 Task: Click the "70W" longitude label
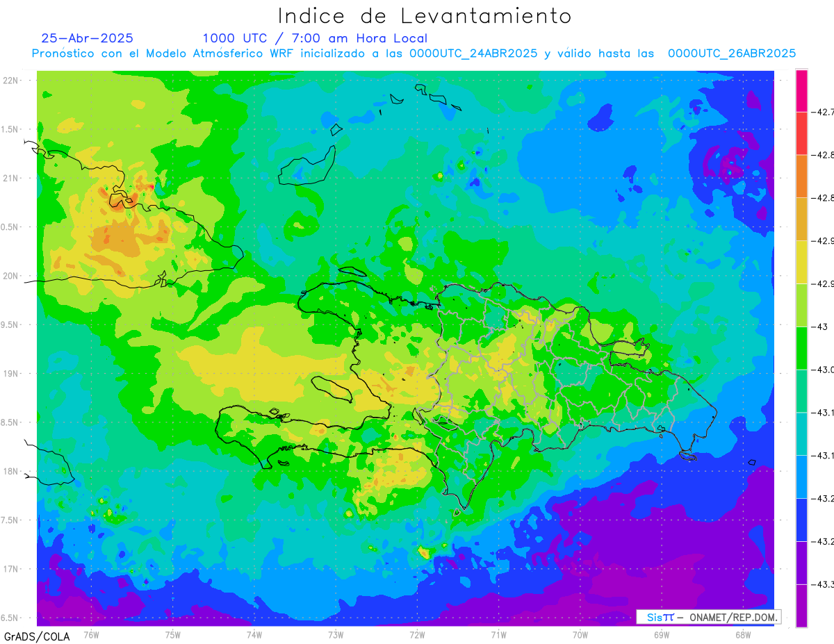[x=580, y=635]
